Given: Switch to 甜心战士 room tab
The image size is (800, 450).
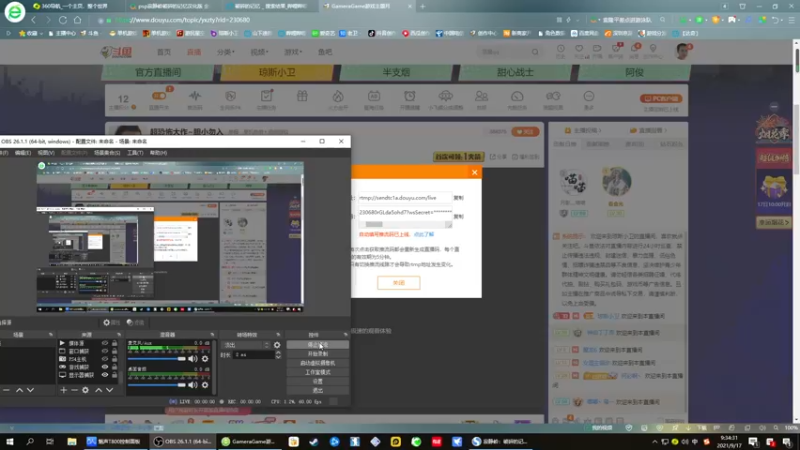Looking at the screenshot, I should coord(515,72).
